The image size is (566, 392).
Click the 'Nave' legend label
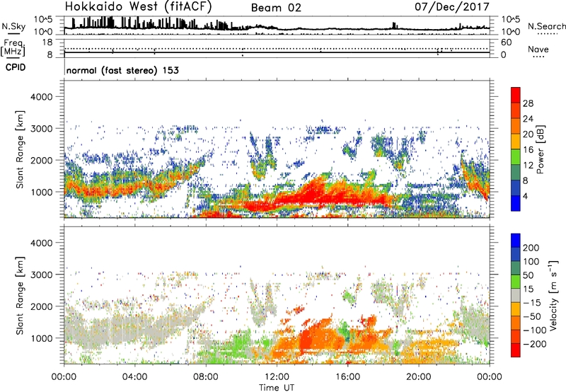[x=538, y=49]
